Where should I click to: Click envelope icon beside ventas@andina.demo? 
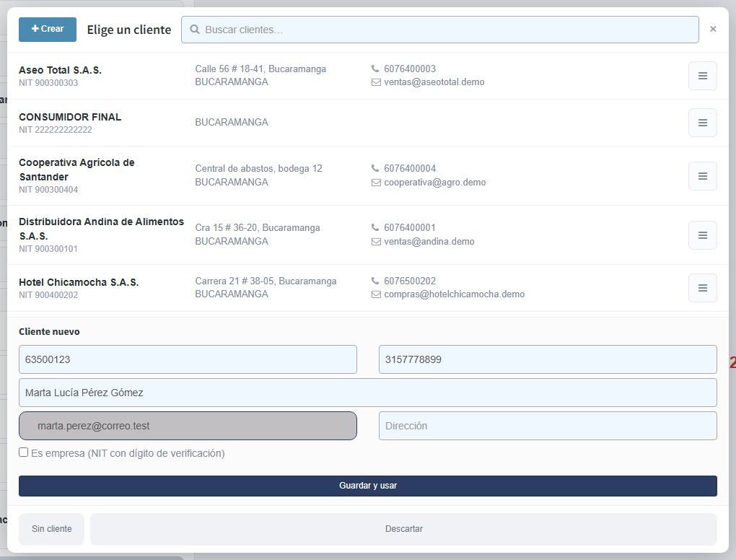(376, 241)
